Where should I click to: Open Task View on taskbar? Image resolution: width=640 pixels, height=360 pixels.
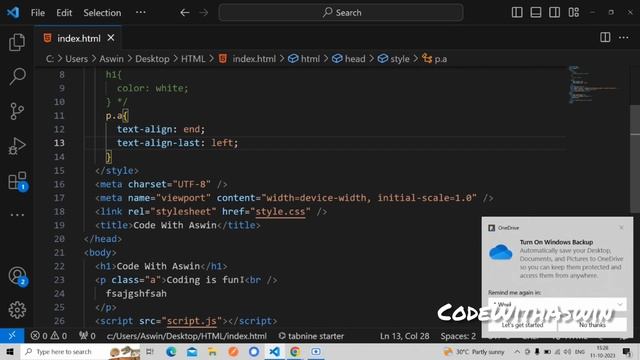tap(150, 351)
